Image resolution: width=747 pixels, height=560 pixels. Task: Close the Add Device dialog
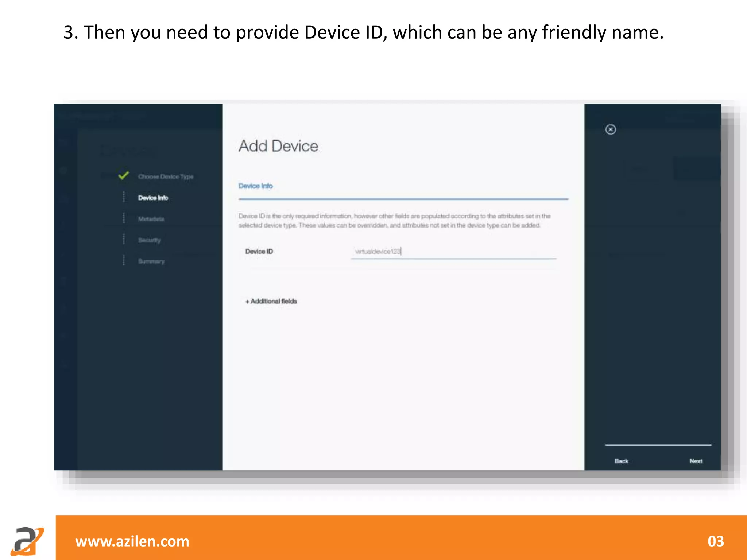click(611, 129)
